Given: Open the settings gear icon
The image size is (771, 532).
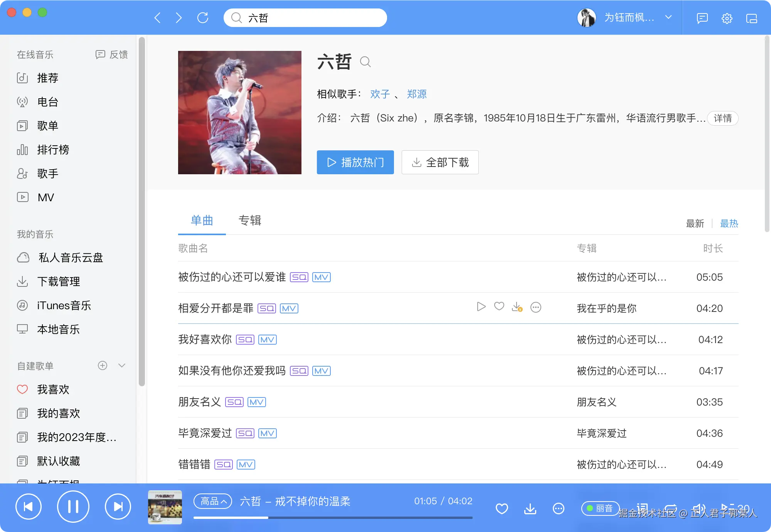Looking at the screenshot, I should [727, 18].
